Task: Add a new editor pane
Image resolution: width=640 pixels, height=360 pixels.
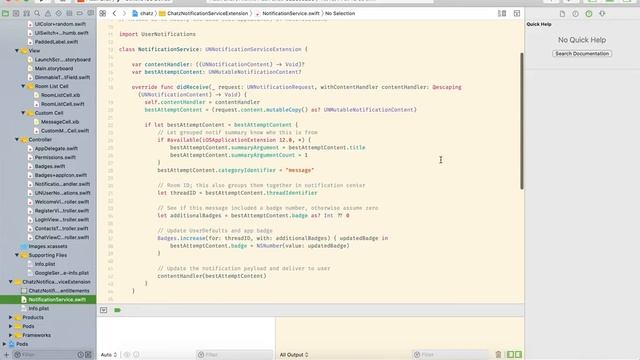Action: 517,13
